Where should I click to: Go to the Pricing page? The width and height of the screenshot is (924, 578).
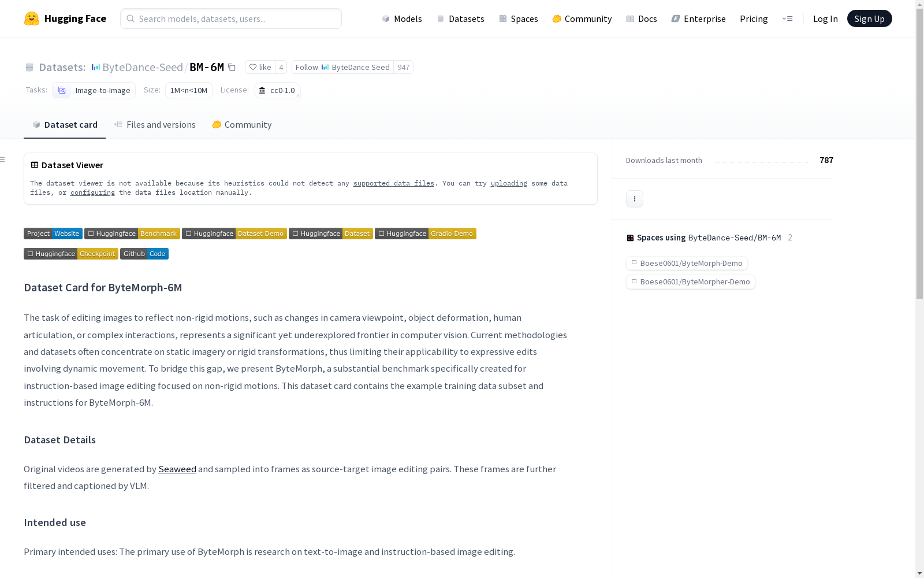click(754, 18)
